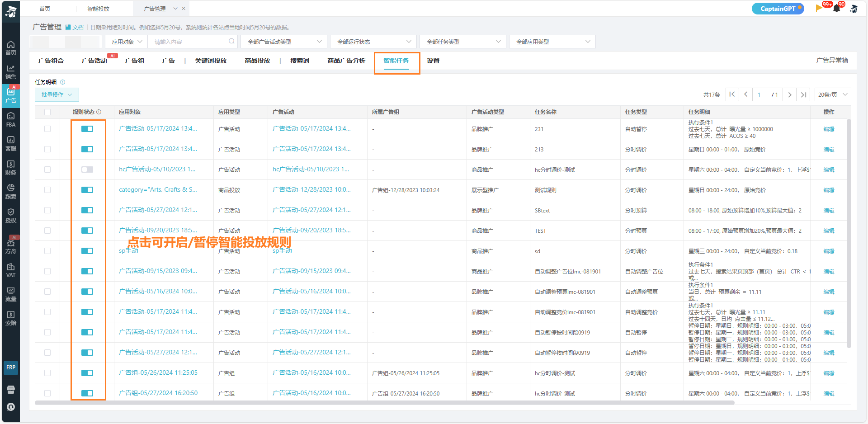Toggle rule status switch for task 213

coord(87,149)
